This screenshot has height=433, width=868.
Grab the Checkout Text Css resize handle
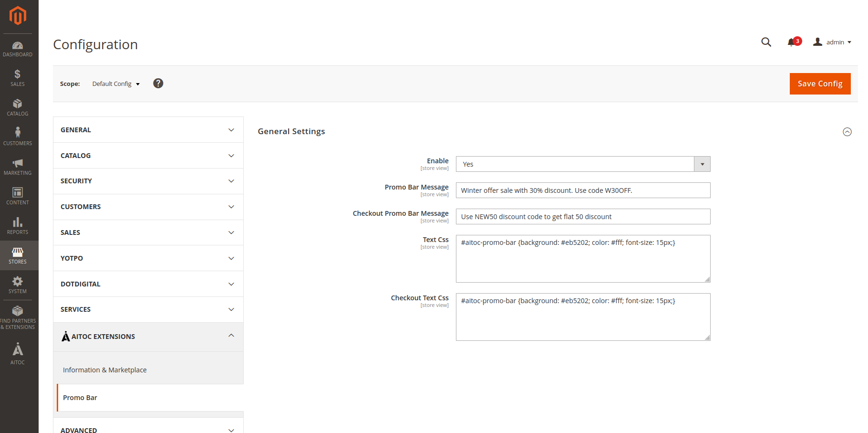coord(707,338)
